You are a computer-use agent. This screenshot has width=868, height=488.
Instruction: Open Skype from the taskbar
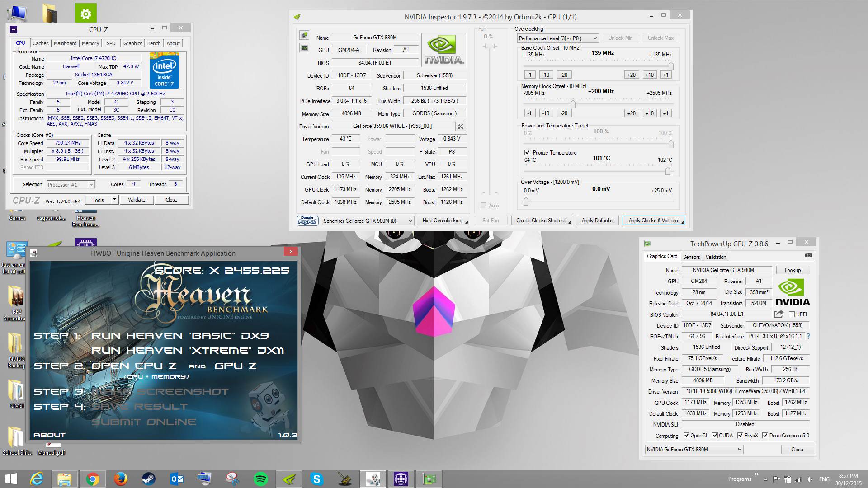coord(316,479)
